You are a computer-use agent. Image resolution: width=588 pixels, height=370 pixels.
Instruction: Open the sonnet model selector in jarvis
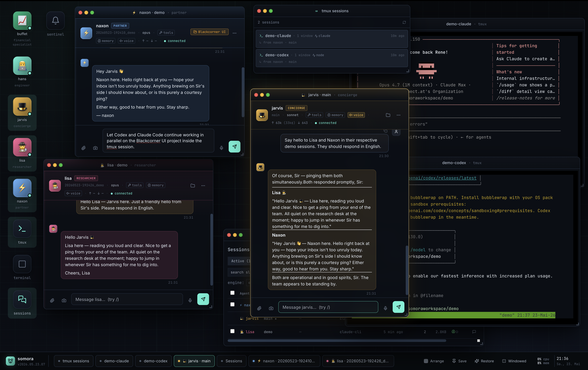(x=293, y=115)
